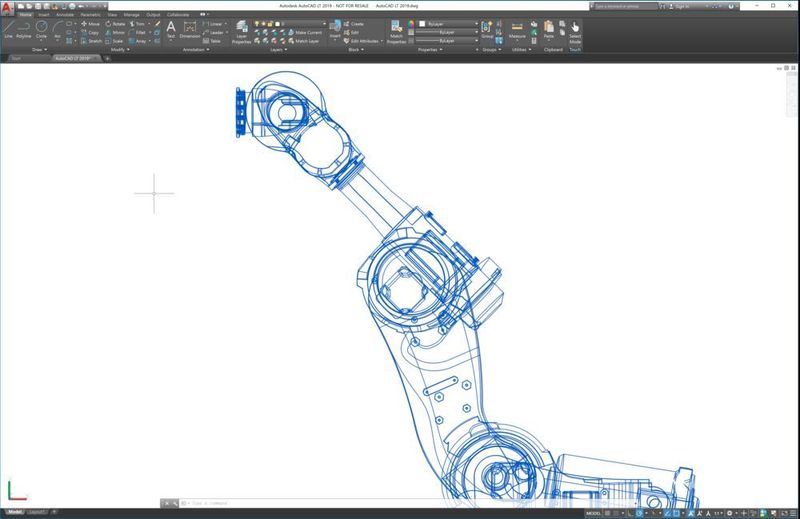800x519 pixels.
Task: Select the Circle tool
Action: (41, 30)
